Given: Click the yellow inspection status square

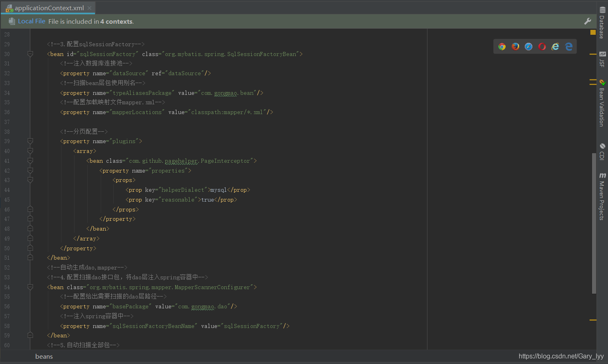Looking at the screenshot, I should [593, 32].
